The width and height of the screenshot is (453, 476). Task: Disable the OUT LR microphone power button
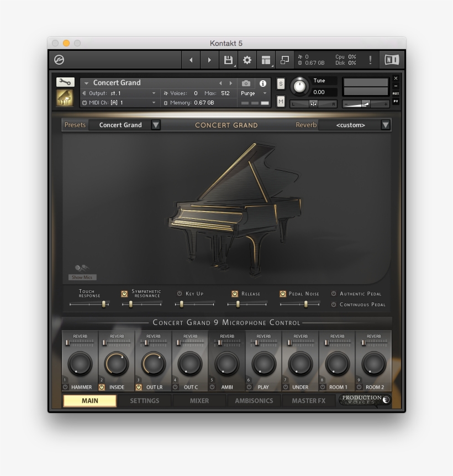tap(139, 387)
